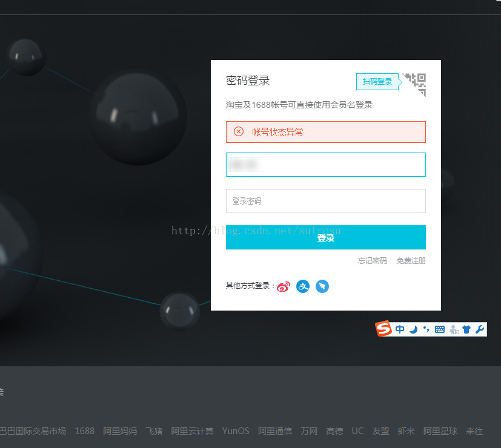This screenshot has height=448, width=501.
Task: Open Sogou skin shirt icon
Action: click(466, 329)
